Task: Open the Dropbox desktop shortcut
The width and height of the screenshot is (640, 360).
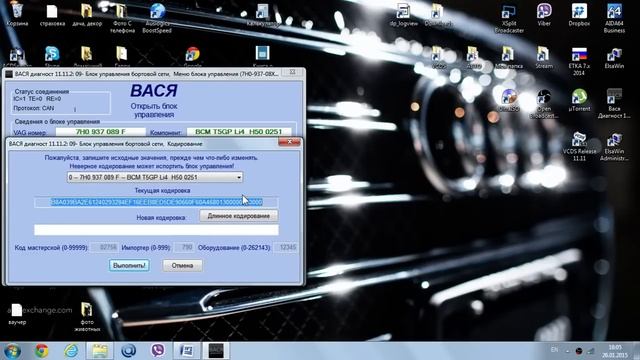Action: 579,15
